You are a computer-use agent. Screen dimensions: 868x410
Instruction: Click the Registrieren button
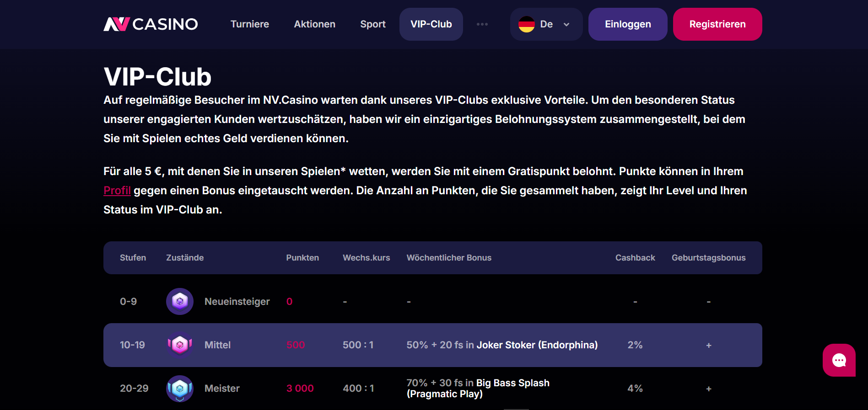tap(717, 24)
